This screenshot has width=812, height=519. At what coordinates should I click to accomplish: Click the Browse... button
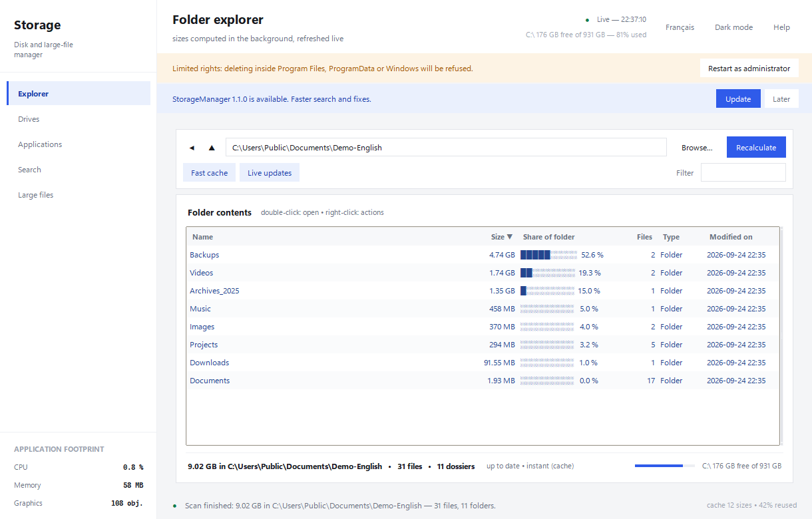[x=697, y=148]
